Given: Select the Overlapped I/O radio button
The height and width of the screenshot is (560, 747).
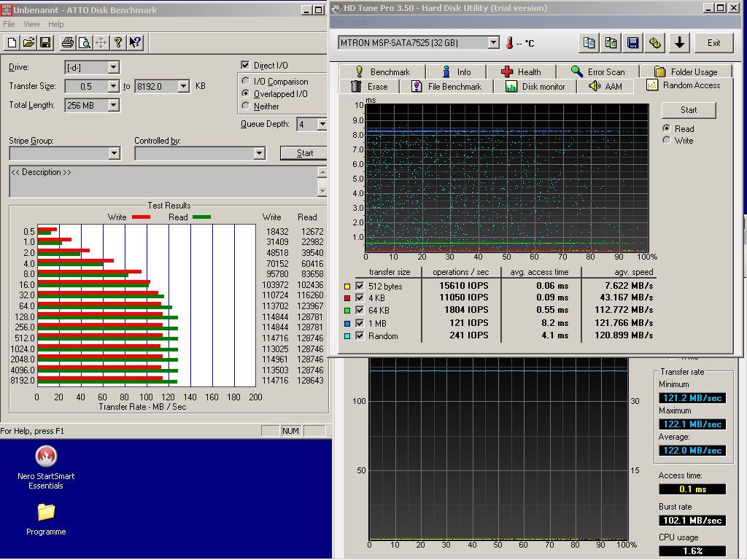Looking at the screenshot, I should 246,93.
